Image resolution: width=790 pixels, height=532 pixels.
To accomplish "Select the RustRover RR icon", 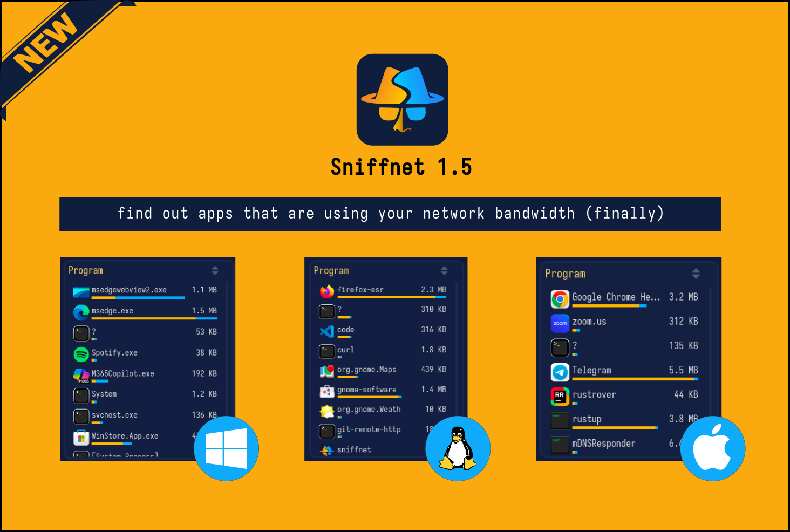I will (x=560, y=397).
